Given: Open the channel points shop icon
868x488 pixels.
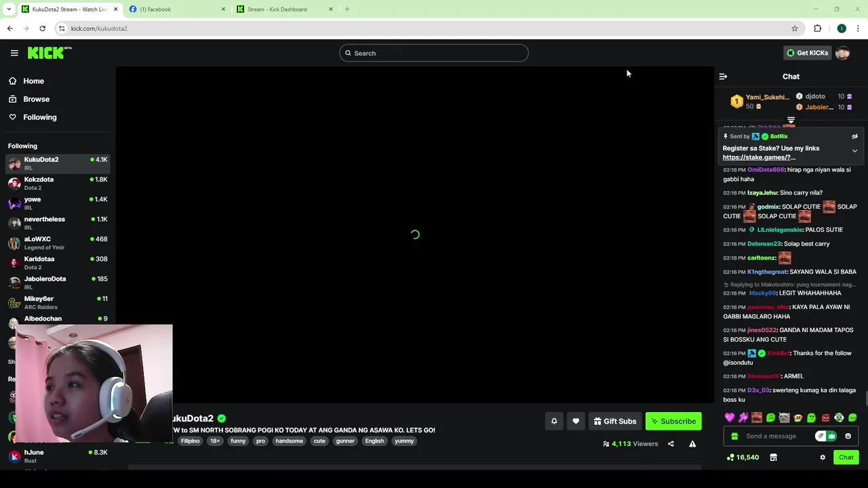Looking at the screenshot, I should [x=773, y=457].
